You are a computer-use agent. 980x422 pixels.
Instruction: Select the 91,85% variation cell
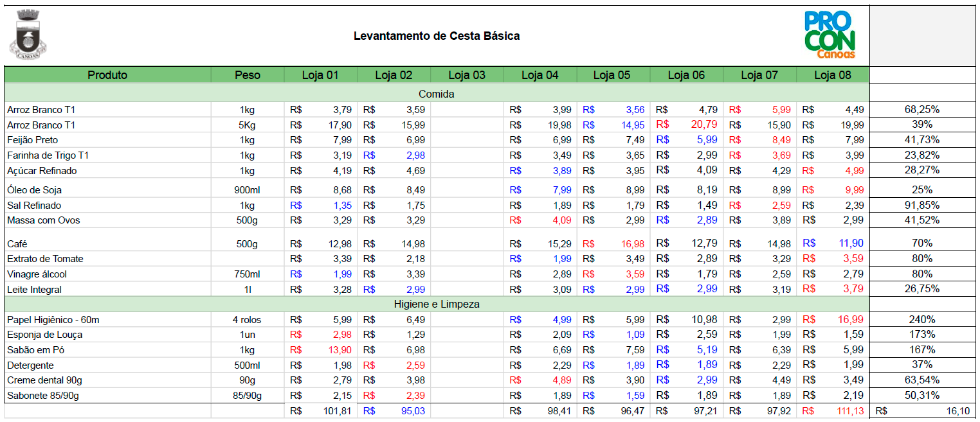tap(922, 206)
